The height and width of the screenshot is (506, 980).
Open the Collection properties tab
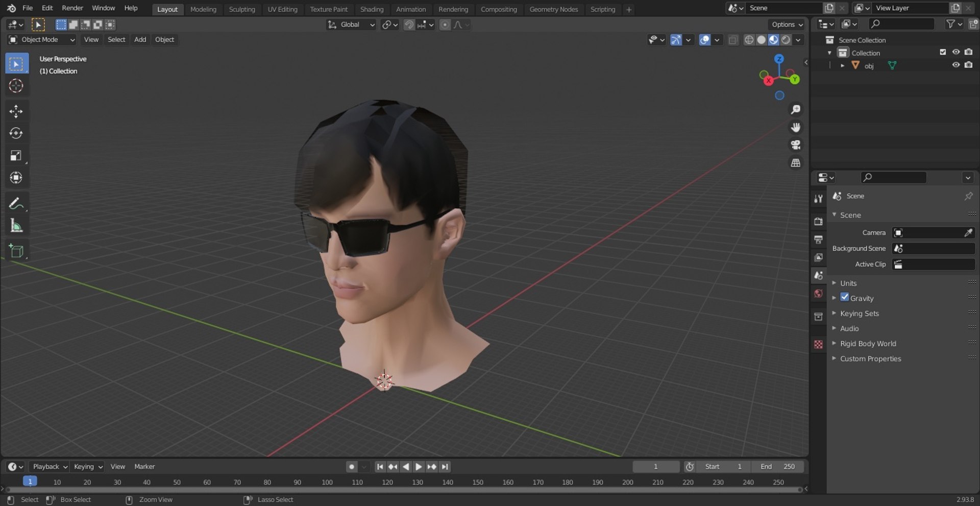(819, 317)
